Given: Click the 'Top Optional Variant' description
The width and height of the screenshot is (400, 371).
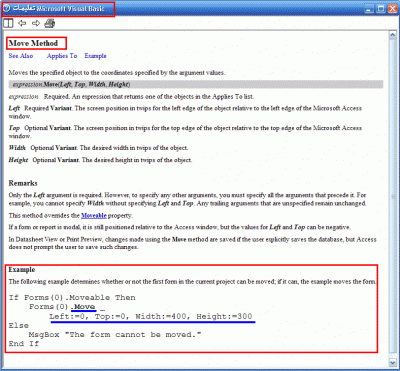Looking at the screenshot, I should [185, 132].
